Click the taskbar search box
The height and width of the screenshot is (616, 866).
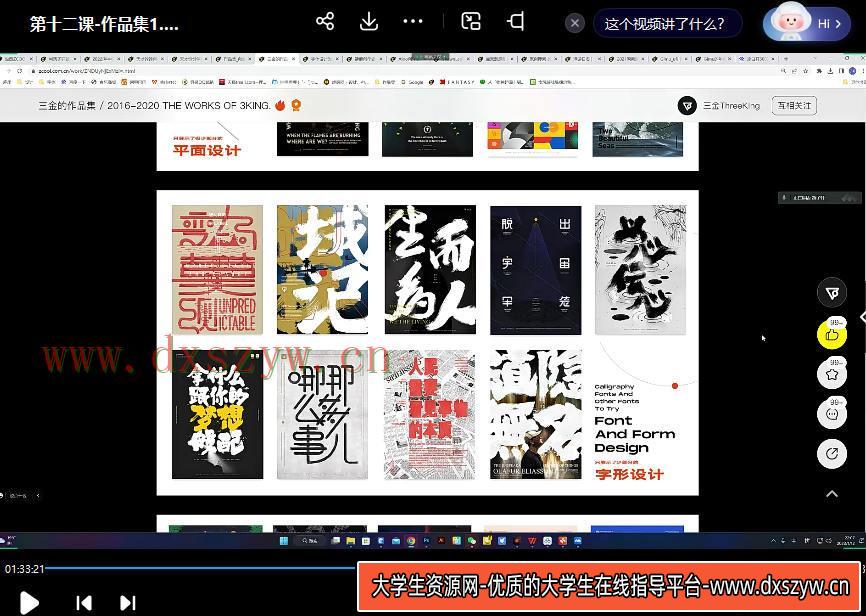[309, 541]
